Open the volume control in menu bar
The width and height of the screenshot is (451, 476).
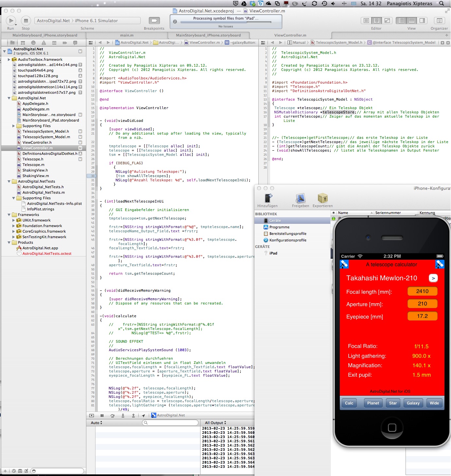[333, 4]
